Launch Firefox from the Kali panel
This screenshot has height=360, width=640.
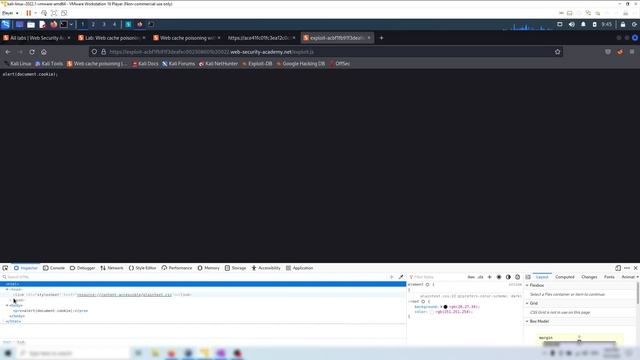point(53,24)
